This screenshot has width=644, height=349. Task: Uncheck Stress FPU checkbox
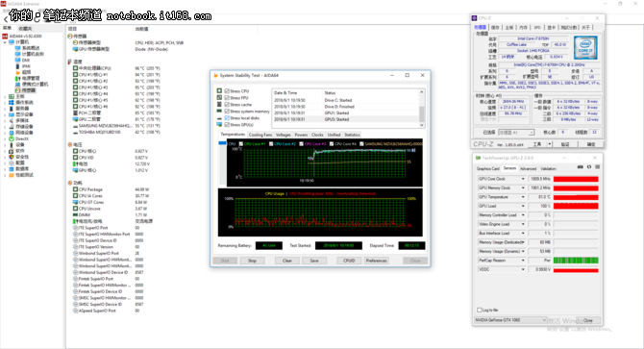click(x=227, y=98)
